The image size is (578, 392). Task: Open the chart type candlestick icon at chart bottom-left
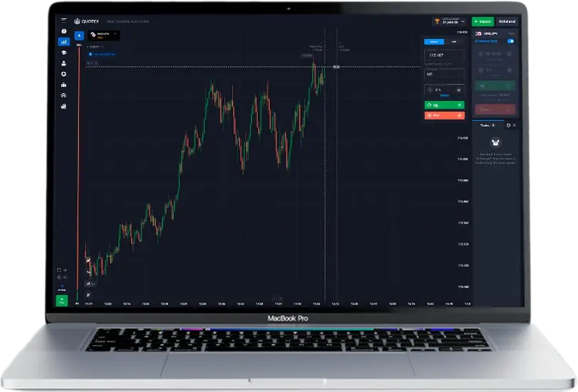pos(88,284)
